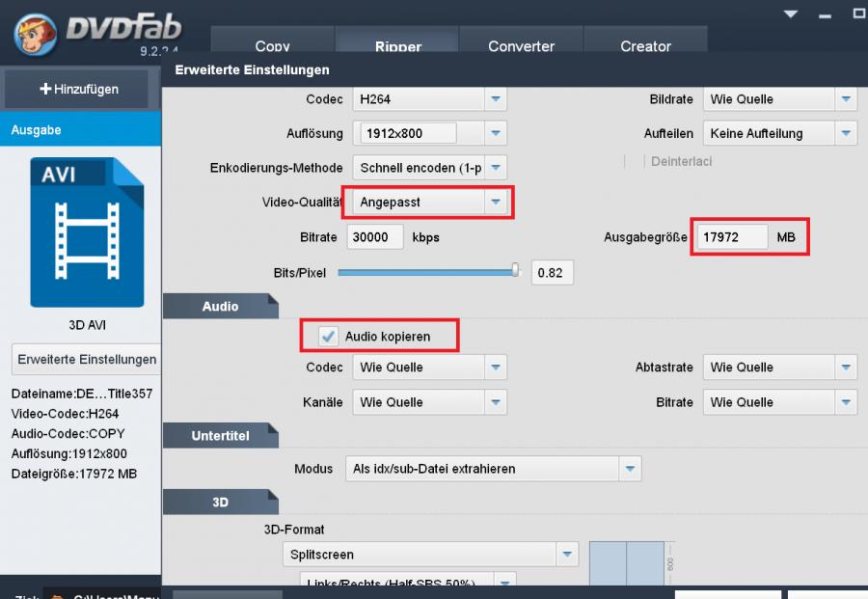This screenshot has height=599, width=868.
Task: Open the Auflösung 1912x800 dropdown
Action: (496, 133)
